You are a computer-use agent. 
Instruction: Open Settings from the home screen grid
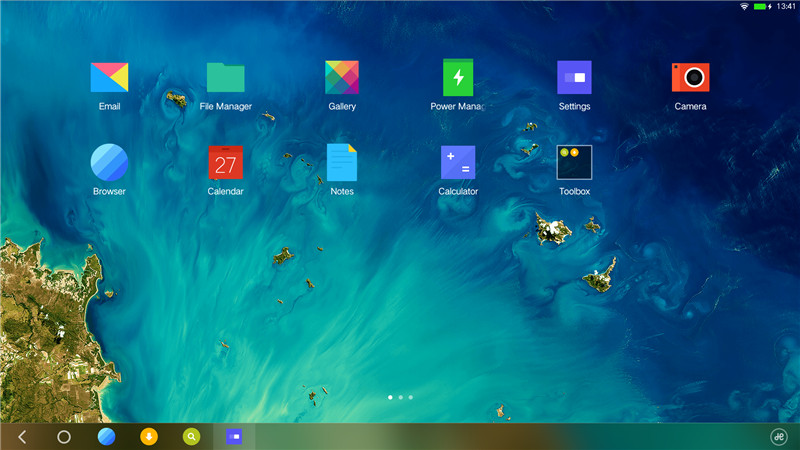(574, 78)
